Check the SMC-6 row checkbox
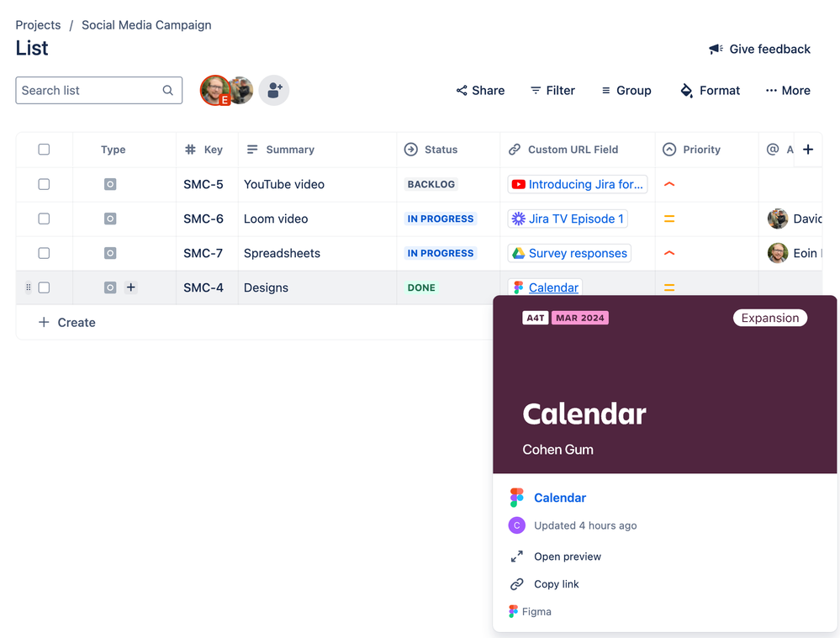Image resolution: width=840 pixels, height=638 pixels. tap(44, 219)
